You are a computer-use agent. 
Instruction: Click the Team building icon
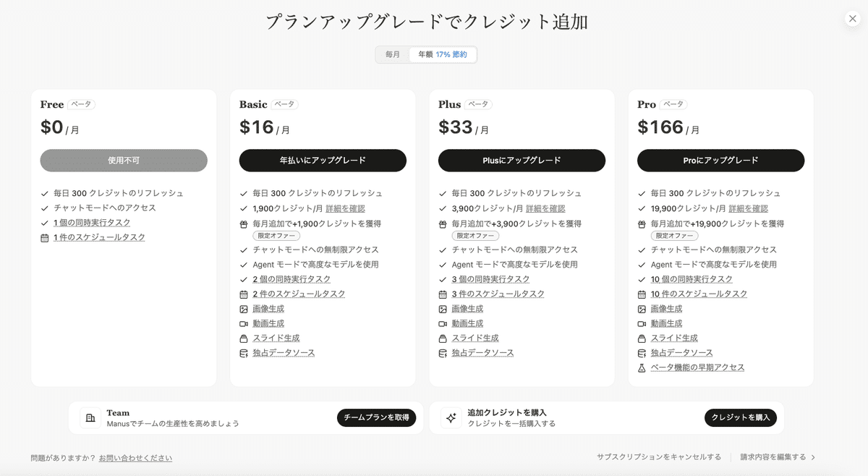click(x=90, y=418)
